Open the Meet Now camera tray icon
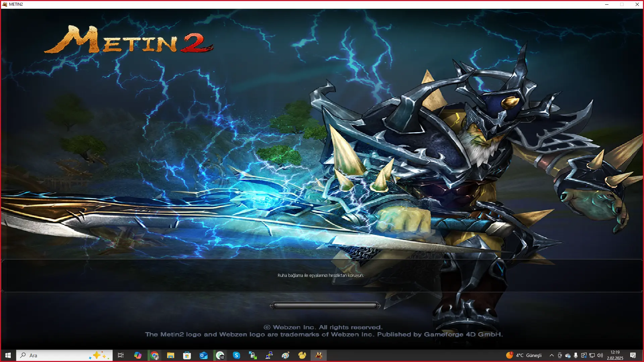Viewport: 644px width, 362px height. click(560, 355)
